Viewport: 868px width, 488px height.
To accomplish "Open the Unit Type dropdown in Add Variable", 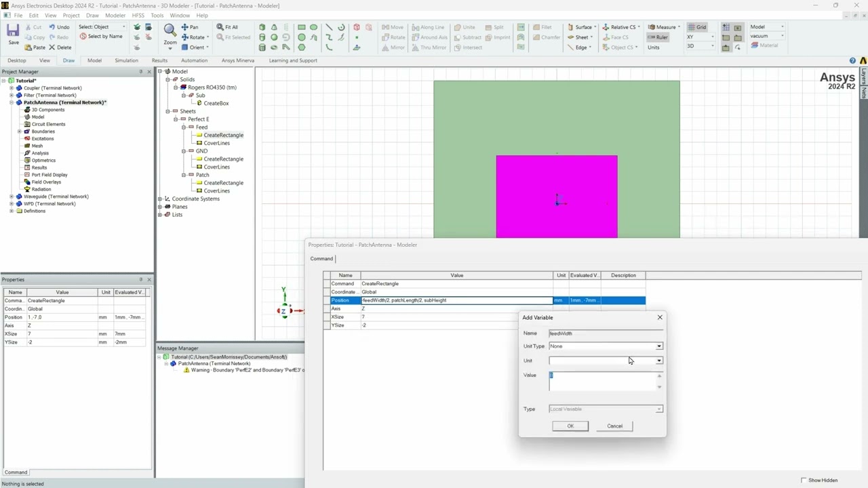I will pos(659,346).
